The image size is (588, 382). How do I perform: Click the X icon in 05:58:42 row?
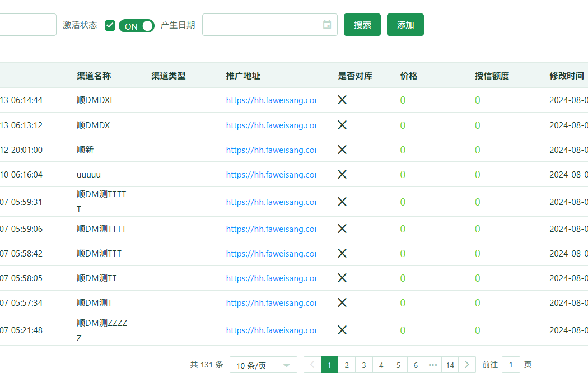click(342, 254)
